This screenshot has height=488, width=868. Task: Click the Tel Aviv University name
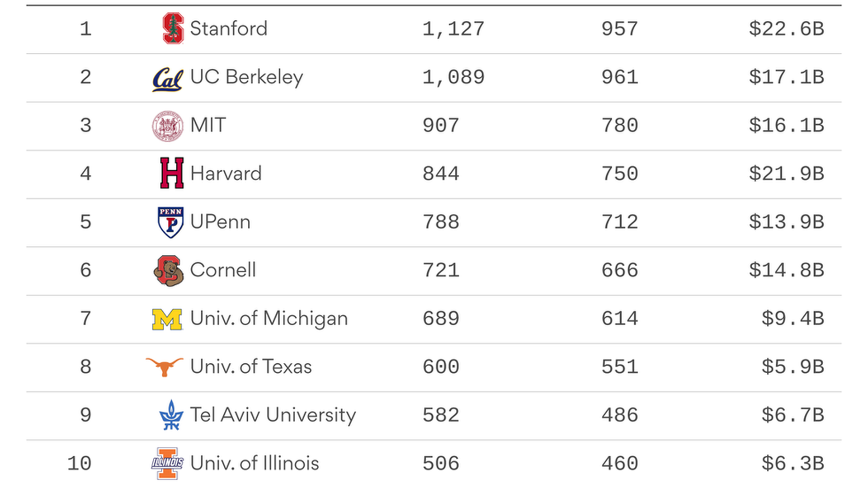point(273,415)
